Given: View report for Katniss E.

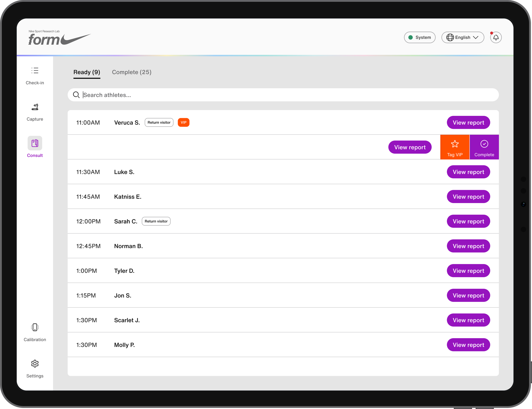Looking at the screenshot, I should point(468,197).
